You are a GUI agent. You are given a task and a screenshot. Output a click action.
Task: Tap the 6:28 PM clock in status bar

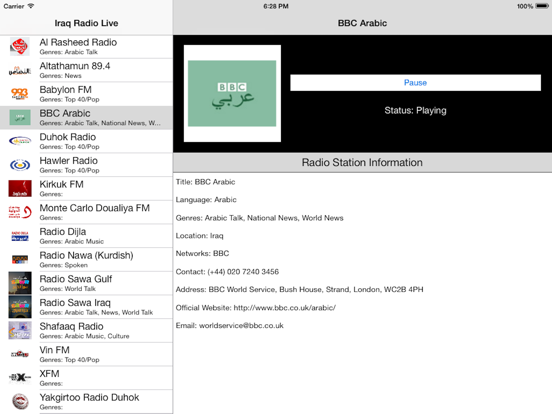276,6
